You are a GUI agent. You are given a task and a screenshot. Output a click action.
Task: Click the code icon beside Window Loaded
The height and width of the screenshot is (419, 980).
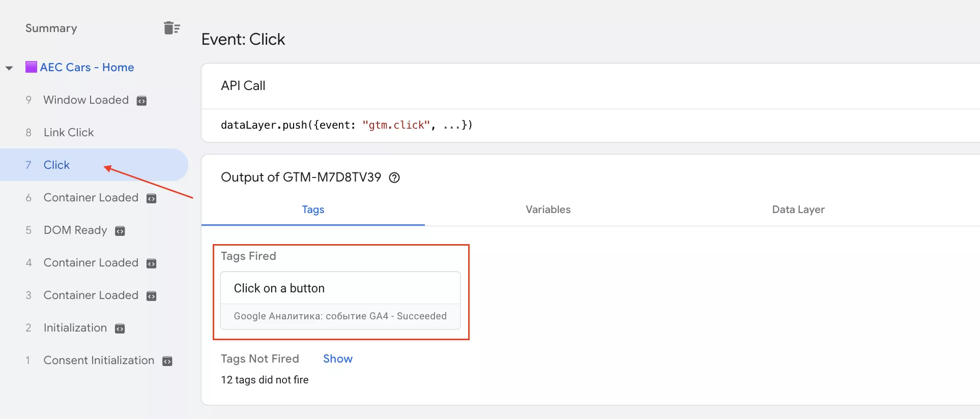pyautogui.click(x=142, y=101)
